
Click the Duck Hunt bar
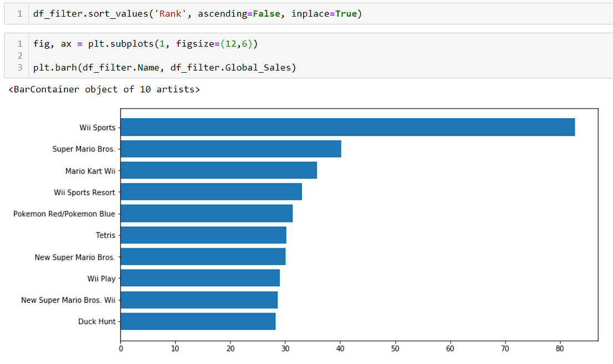pos(198,321)
